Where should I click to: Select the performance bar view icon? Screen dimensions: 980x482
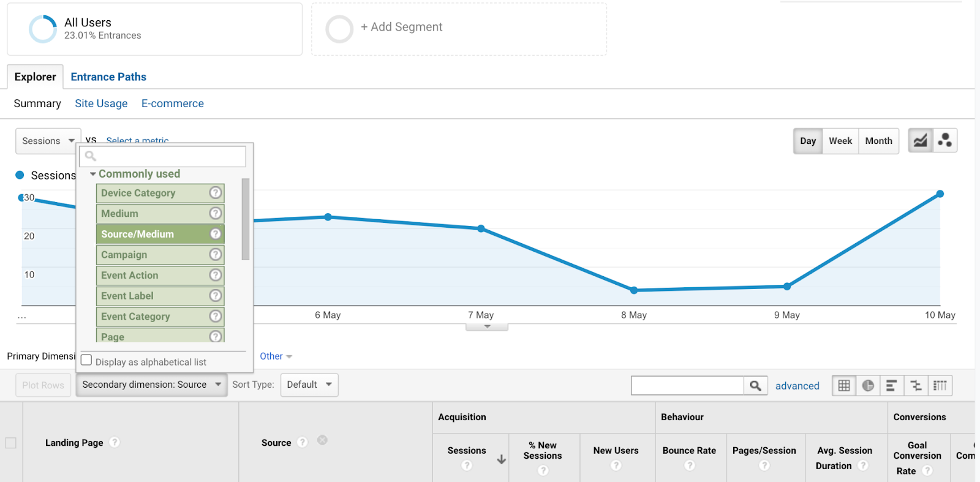tap(892, 385)
